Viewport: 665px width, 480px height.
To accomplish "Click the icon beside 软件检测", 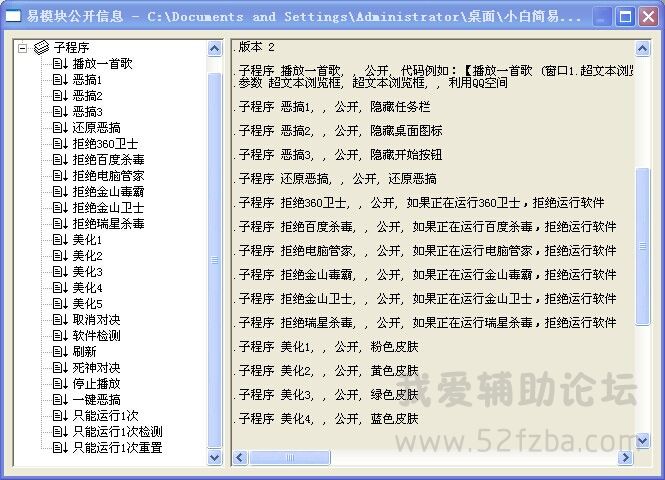I will pos(60,336).
